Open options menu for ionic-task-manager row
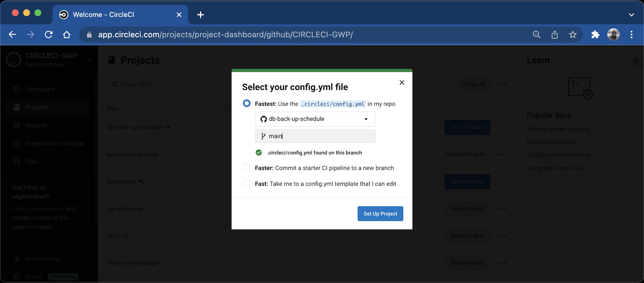Screen dimensions: 644x283 coord(502,263)
